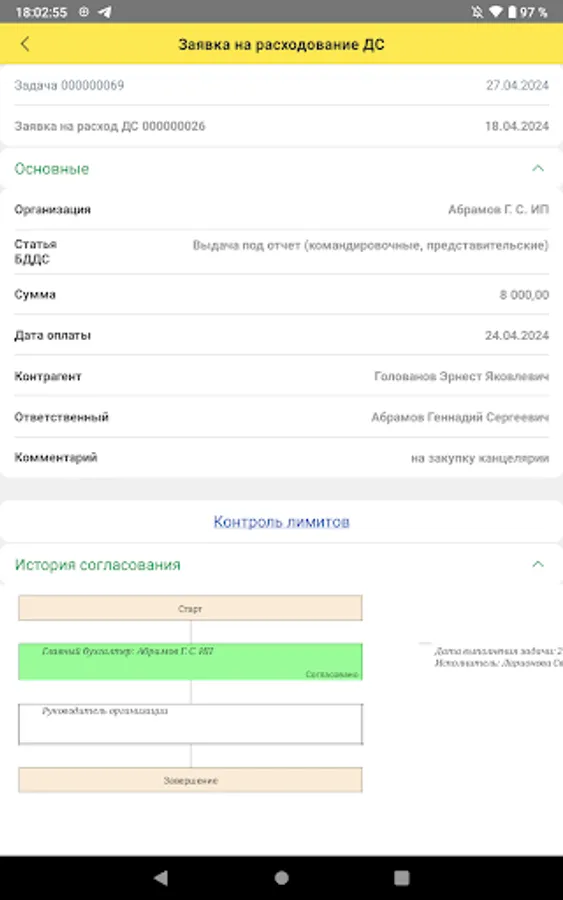Click the green Главный бухгалтер approval block
The image size is (563, 900).
point(190,661)
